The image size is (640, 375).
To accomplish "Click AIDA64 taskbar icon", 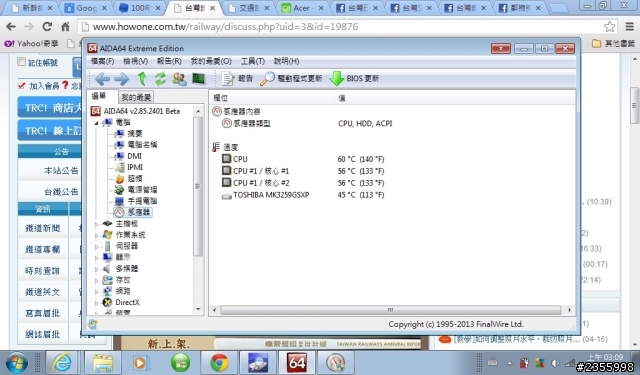I will tap(297, 362).
